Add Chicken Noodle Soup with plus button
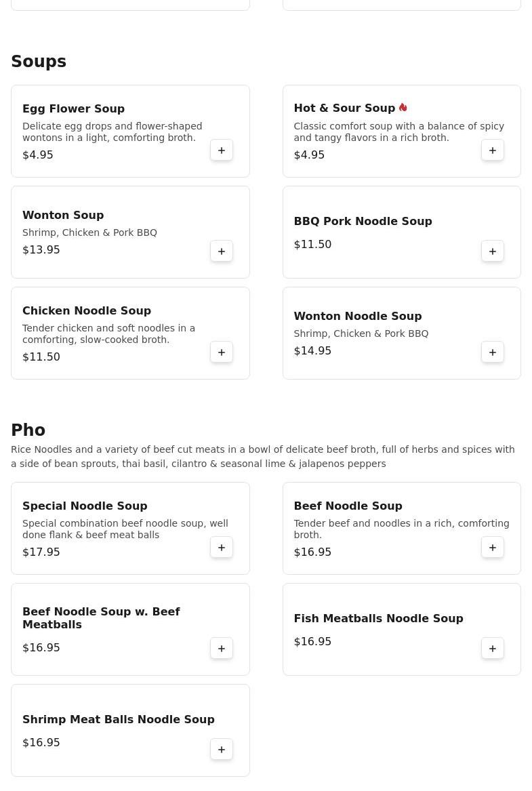The height and width of the screenshot is (791, 532). [222, 352]
